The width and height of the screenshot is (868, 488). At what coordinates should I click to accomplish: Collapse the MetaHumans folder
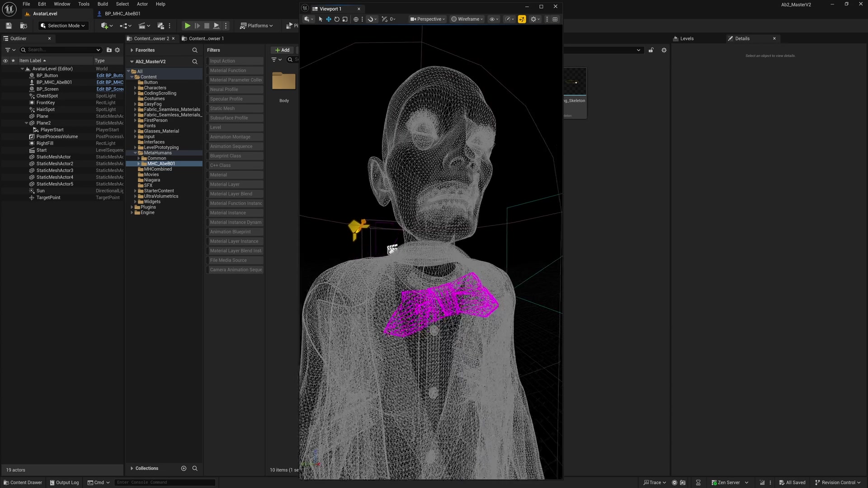[x=135, y=153]
